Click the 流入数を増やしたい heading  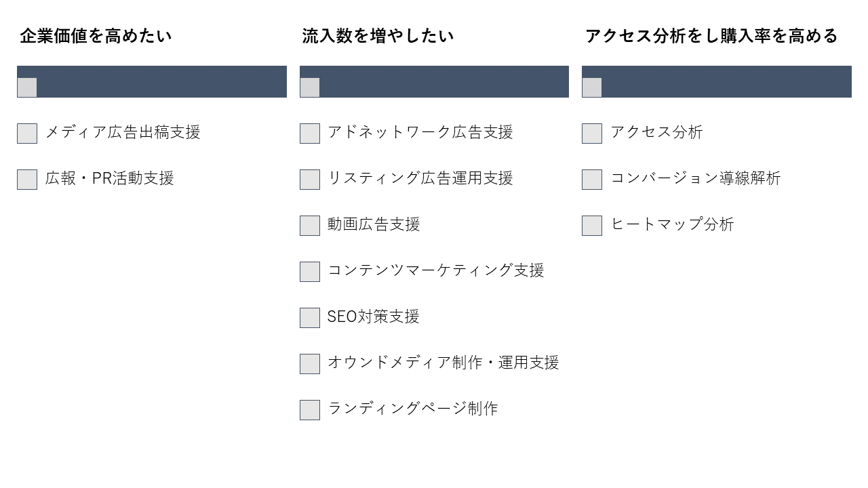378,36
